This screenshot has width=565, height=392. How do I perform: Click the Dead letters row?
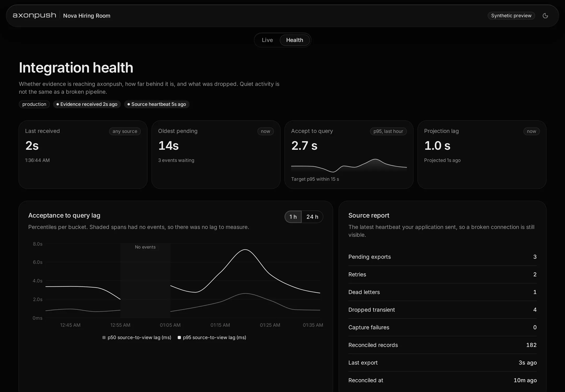[x=443, y=292]
